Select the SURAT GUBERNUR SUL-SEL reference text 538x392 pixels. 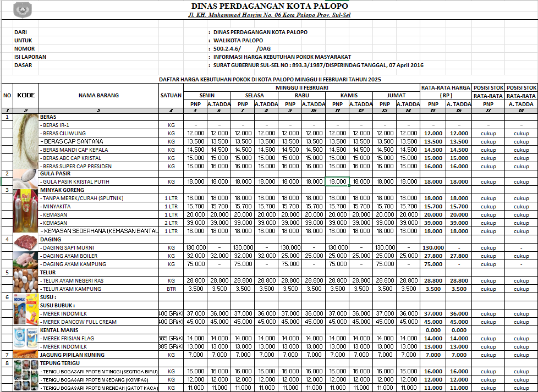point(319,65)
